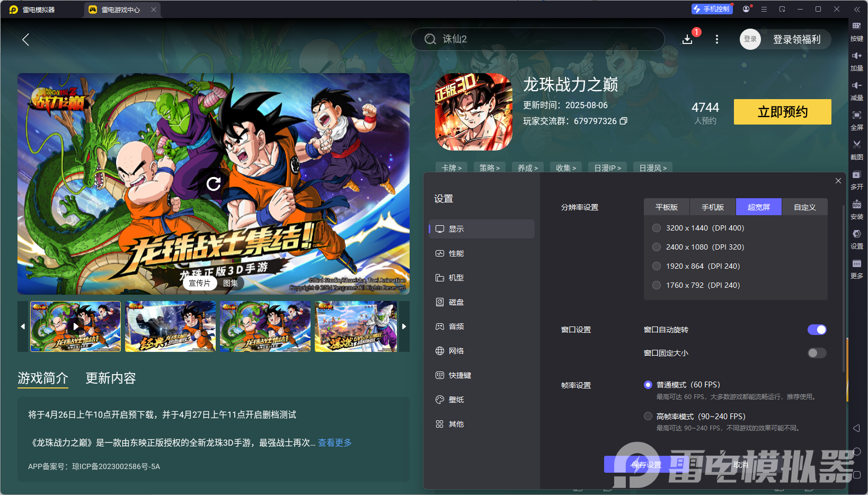The width and height of the screenshot is (868, 495).
Task: Select the 1920 x 864 (DPI 240) resolution
Action: coord(657,266)
